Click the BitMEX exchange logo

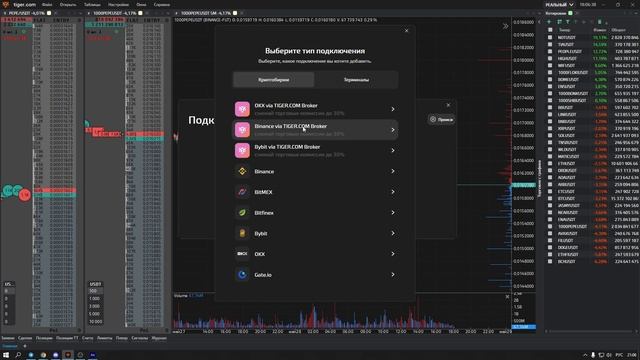click(x=242, y=192)
